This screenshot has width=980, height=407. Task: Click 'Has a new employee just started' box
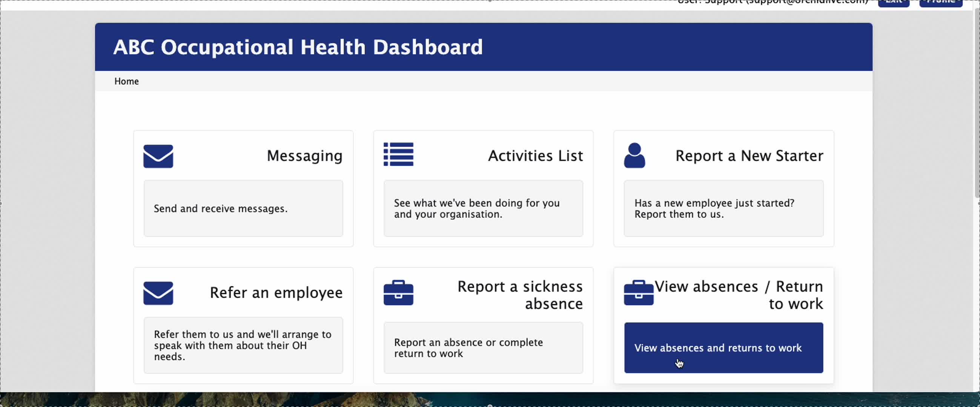[723, 209]
